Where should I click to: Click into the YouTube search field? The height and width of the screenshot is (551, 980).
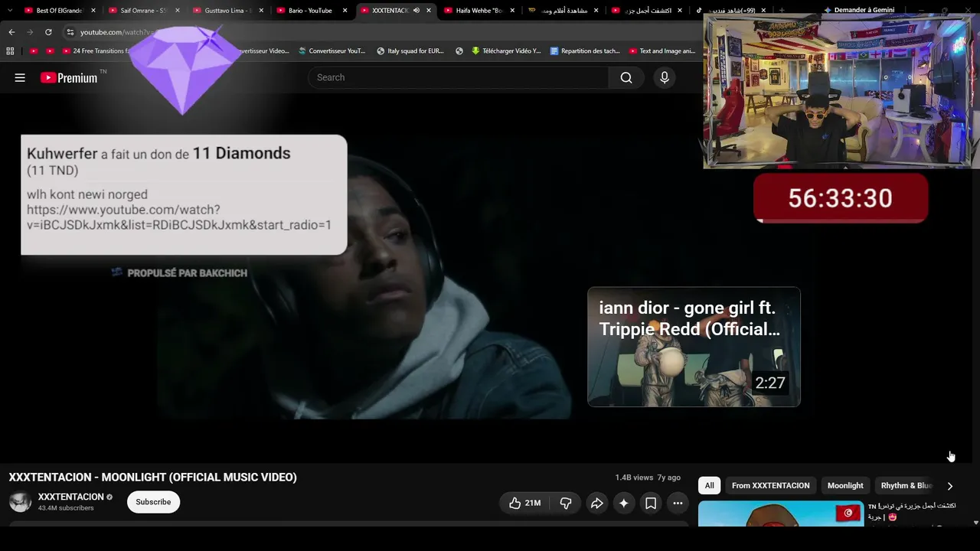tap(458, 77)
